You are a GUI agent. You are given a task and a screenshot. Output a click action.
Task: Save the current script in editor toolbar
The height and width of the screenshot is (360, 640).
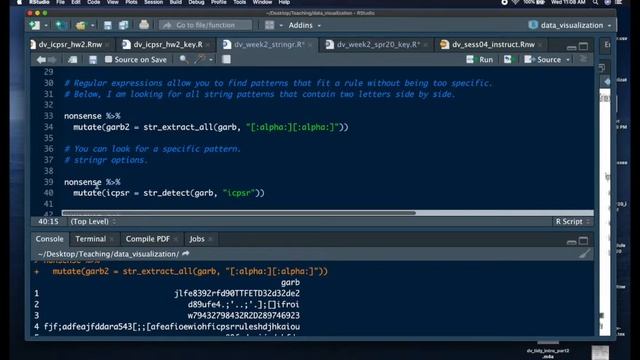[x=93, y=60]
